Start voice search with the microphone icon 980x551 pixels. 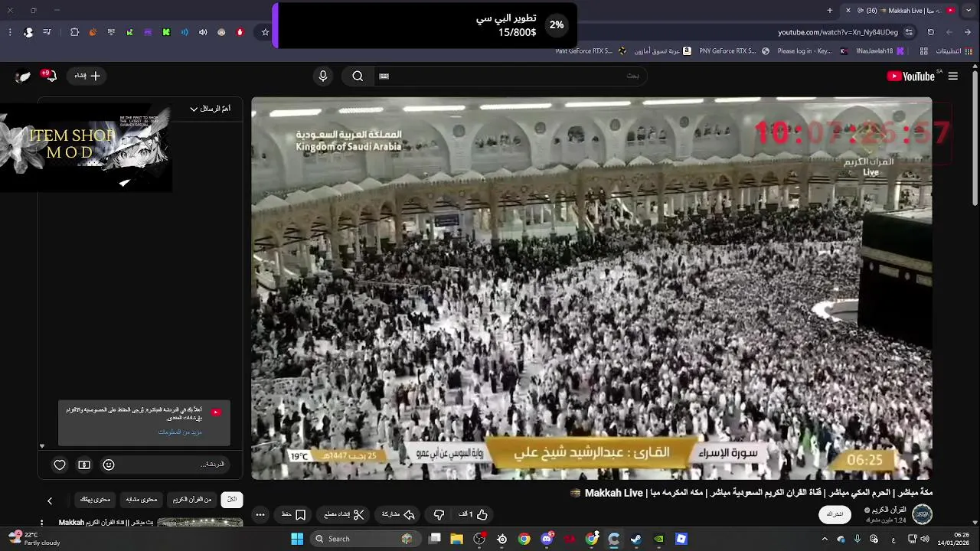coord(323,76)
